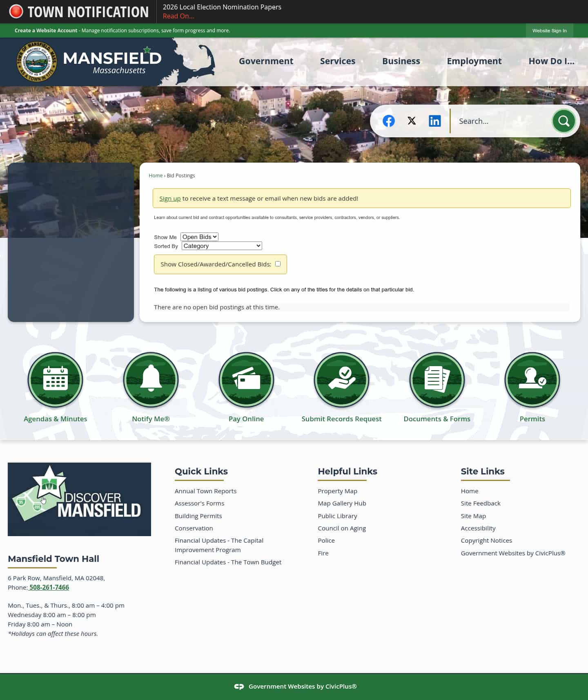Open the Notify Me bell icon
The height and width of the screenshot is (700, 588).
[x=151, y=380]
